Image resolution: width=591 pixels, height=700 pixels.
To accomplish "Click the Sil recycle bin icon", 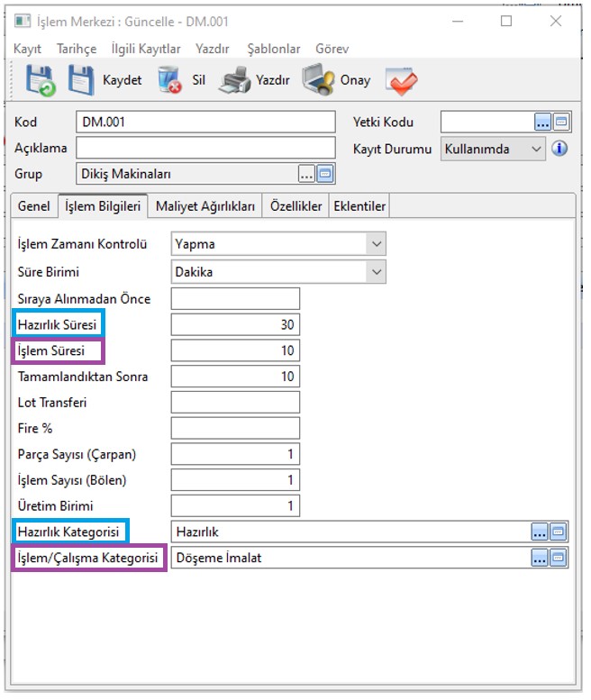I will (x=169, y=80).
